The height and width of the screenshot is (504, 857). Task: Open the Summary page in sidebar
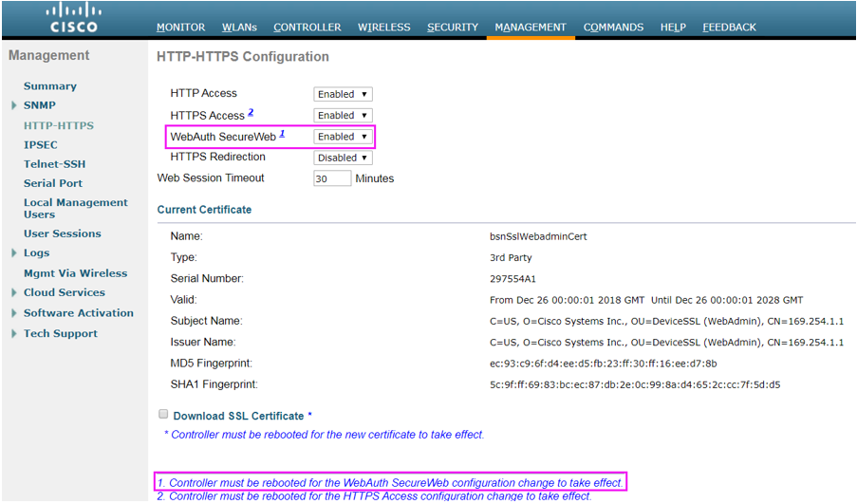[50, 85]
